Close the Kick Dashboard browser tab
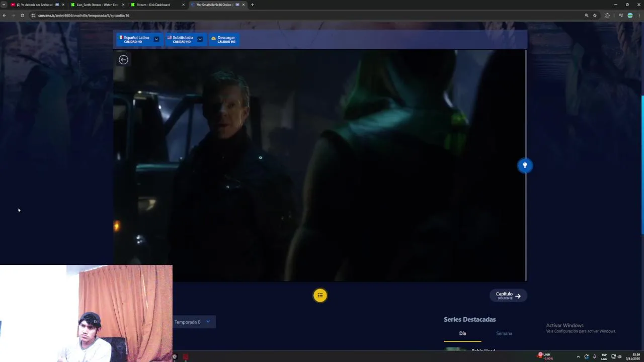 tap(183, 5)
